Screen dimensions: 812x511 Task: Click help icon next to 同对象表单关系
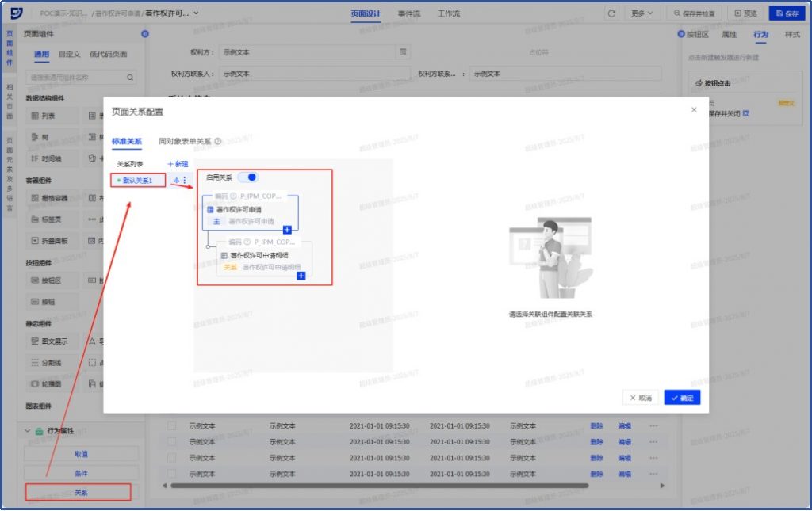click(217, 142)
